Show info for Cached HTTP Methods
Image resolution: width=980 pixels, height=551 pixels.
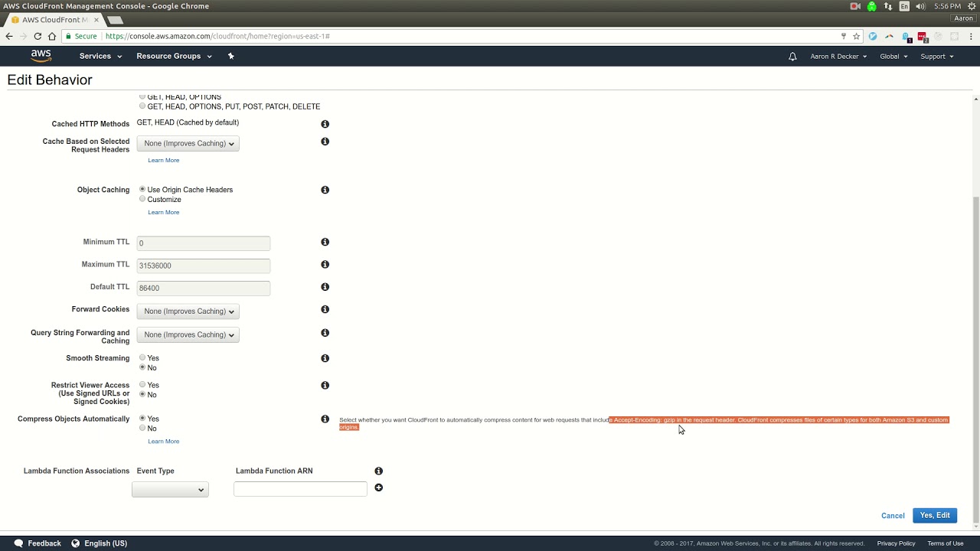(325, 124)
